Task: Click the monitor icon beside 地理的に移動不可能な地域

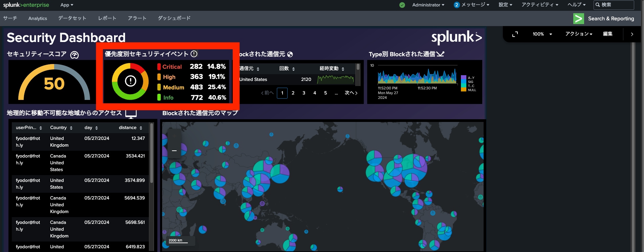Action: pos(131,113)
